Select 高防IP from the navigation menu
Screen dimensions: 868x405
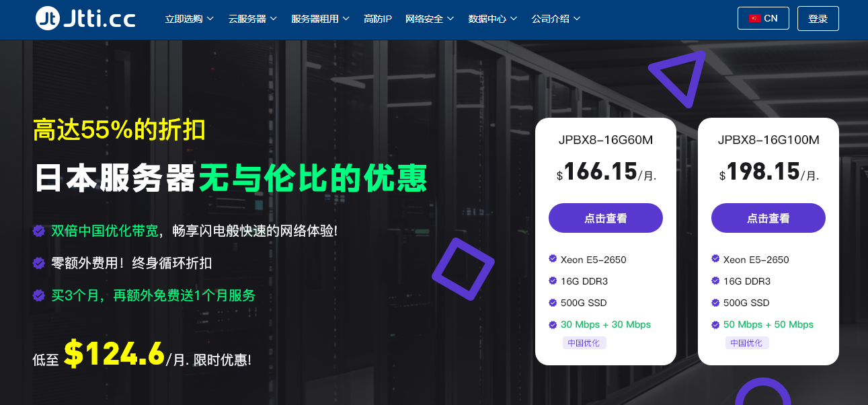378,18
